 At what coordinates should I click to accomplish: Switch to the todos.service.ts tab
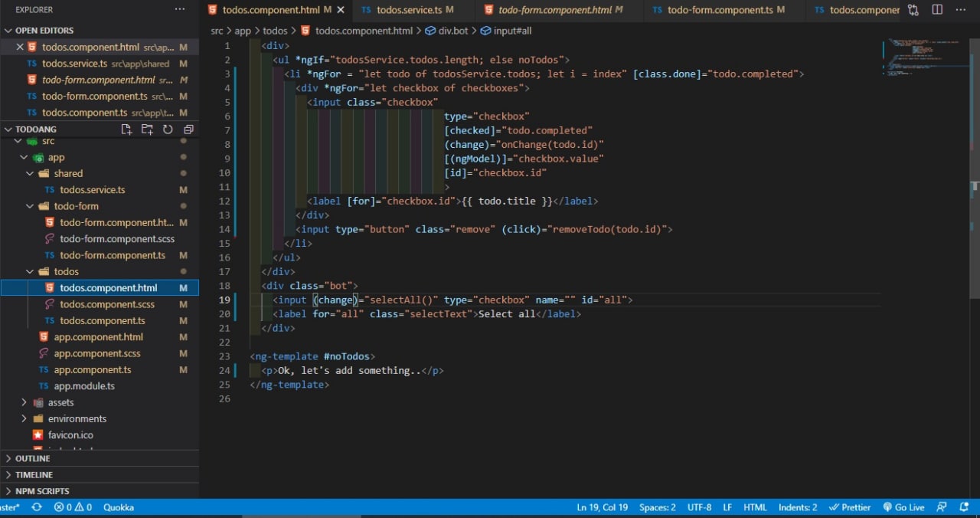click(x=408, y=10)
